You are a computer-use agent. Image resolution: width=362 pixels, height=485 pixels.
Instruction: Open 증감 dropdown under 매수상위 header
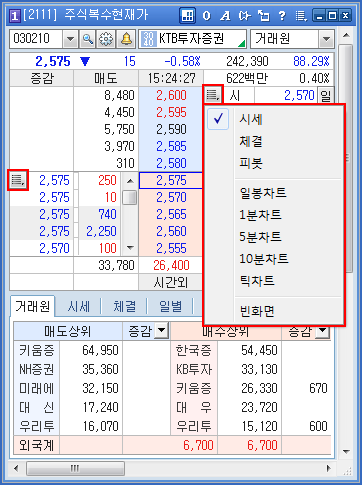323,331
